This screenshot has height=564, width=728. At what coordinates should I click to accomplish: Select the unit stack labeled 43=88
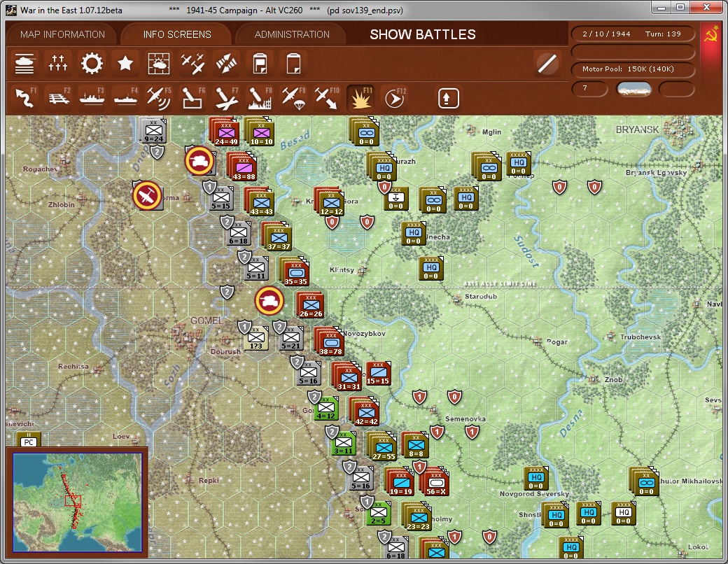244,167
